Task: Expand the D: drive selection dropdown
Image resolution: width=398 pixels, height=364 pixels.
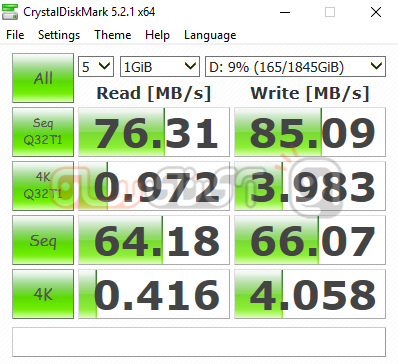Action: coord(295,67)
